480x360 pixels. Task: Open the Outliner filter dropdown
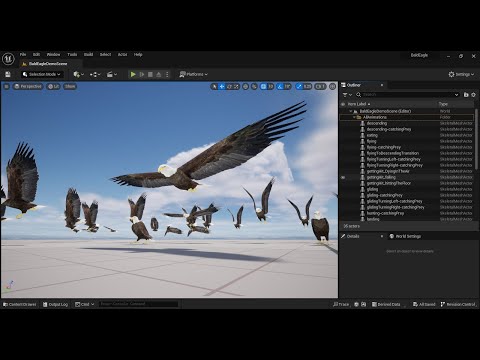(347, 95)
